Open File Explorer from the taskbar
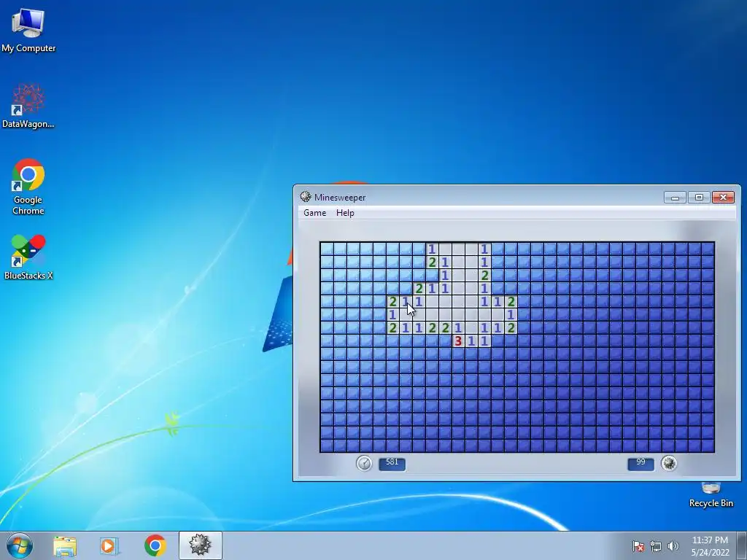The image size is (747, 560). tap(65, 545)
